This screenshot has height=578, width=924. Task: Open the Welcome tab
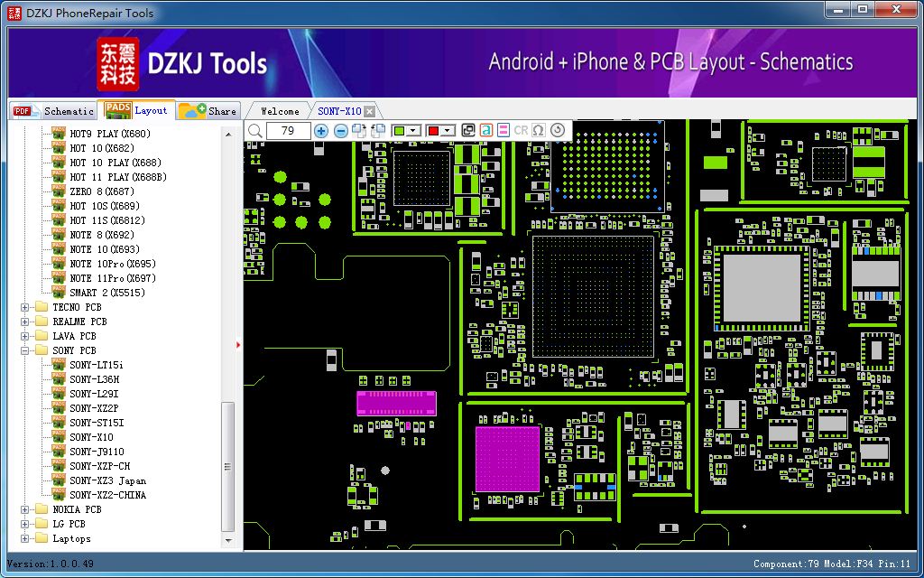[x=280, y=111]
